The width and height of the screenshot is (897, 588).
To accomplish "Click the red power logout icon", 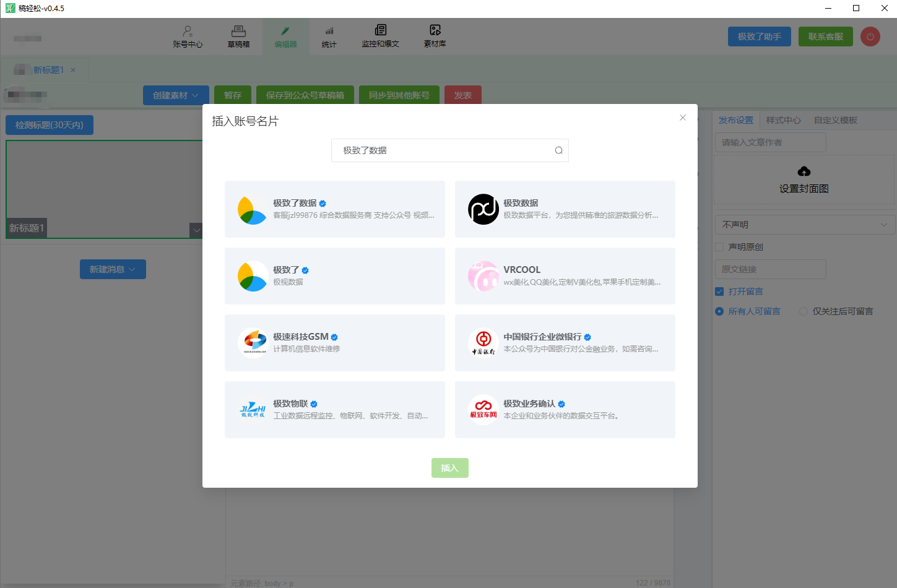I will [870, 37].
